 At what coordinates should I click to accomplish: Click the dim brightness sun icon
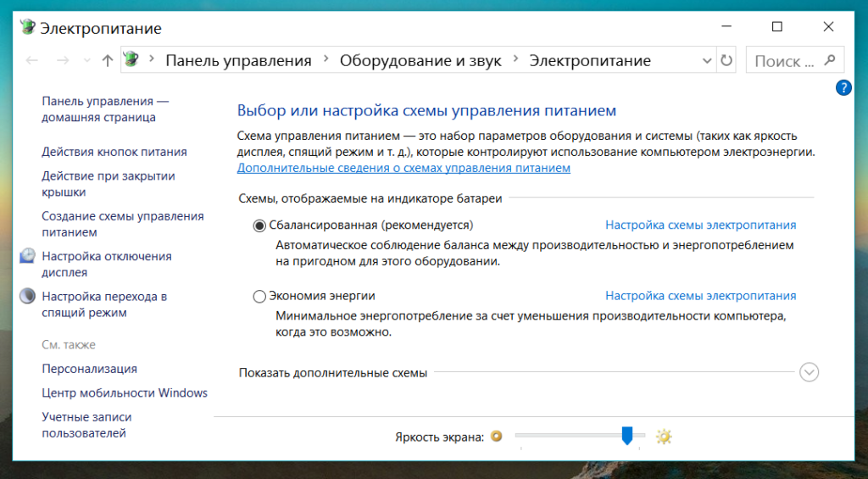click(497, 437)
